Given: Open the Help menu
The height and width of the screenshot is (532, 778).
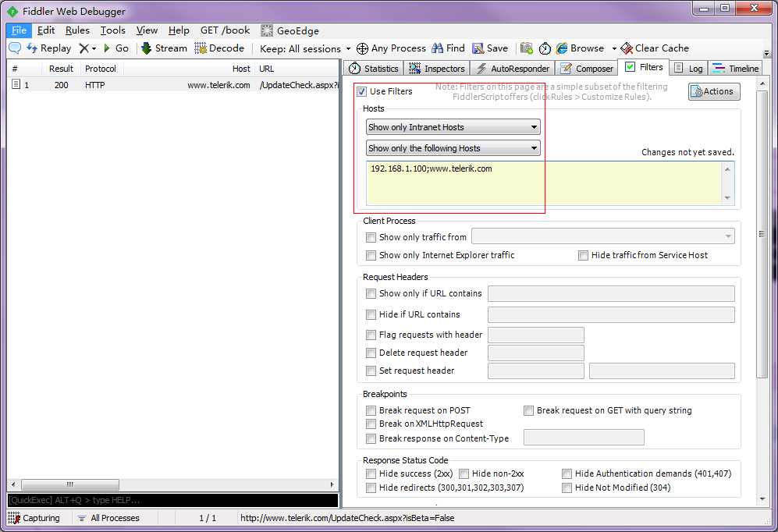Looking at the screenshot, I should click(179, 30).
